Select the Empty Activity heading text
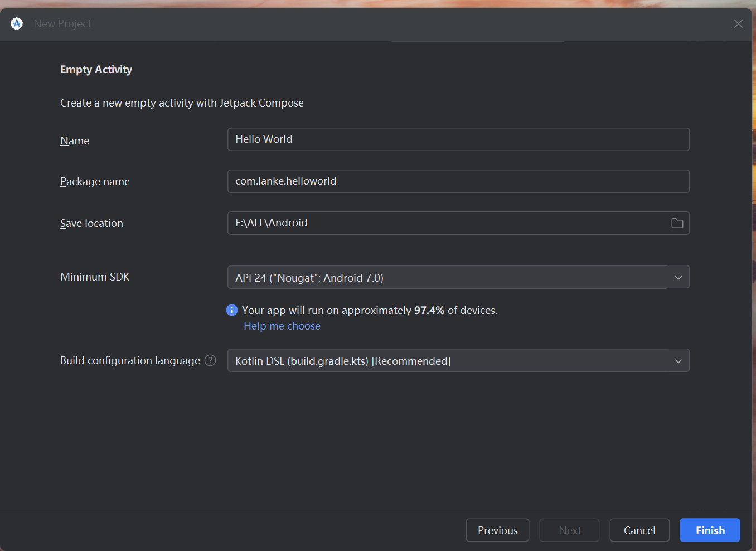The width and height of the screenshot is (756, 551). [x=96, y=70]
